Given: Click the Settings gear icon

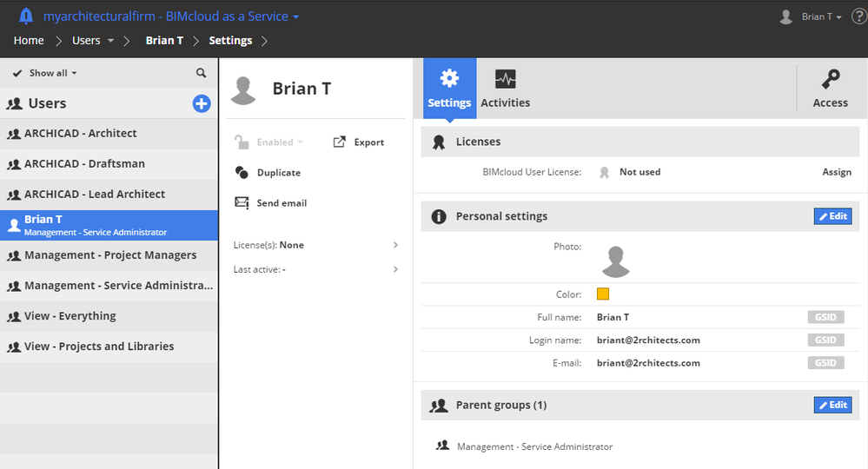Looking at the screenshot, I should click(449, 78).
